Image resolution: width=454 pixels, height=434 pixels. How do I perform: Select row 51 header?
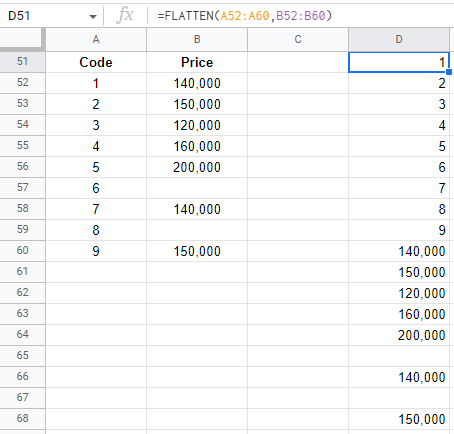click(22, 62)
